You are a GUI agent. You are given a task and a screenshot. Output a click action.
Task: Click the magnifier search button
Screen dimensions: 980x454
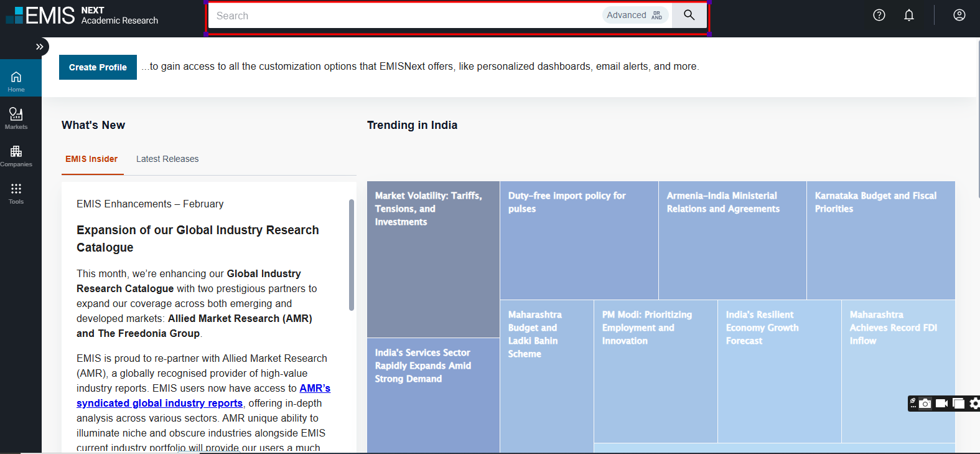click(689, 15)
